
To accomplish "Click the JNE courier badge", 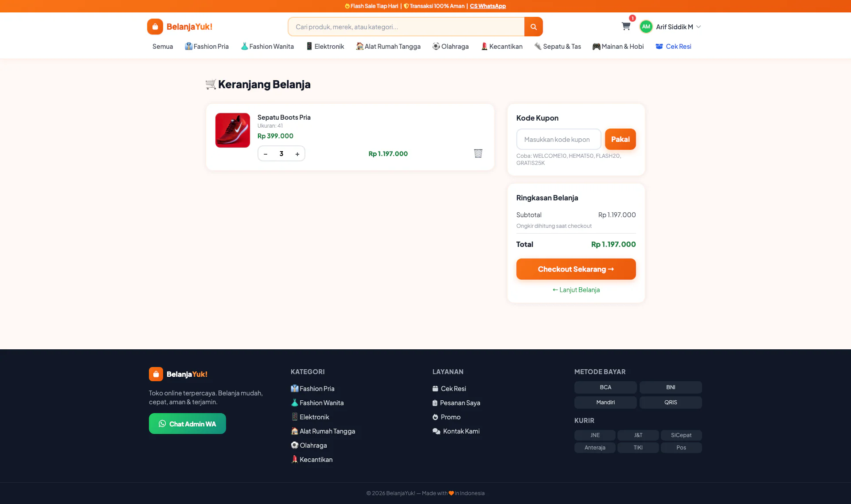I will (x=595, y=435).
